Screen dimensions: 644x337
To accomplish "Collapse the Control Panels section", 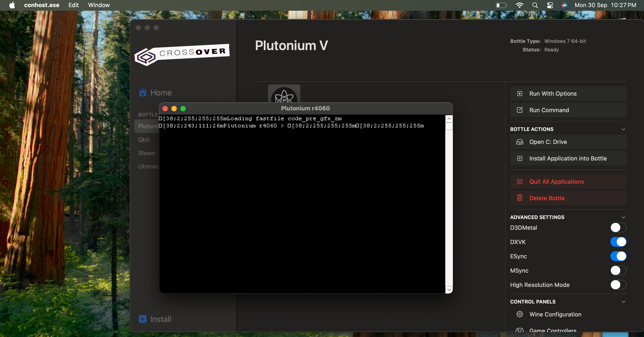I will pyautogui.click(x=623, y=301).
